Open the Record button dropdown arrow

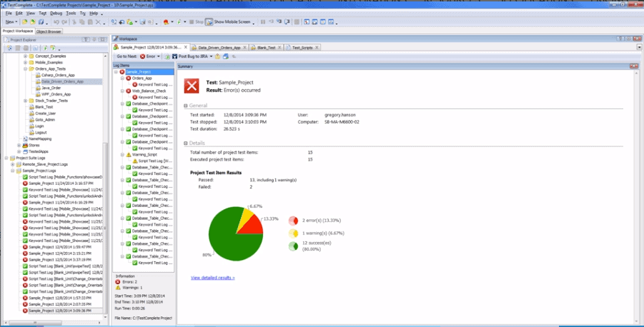(x=172, y=21)
